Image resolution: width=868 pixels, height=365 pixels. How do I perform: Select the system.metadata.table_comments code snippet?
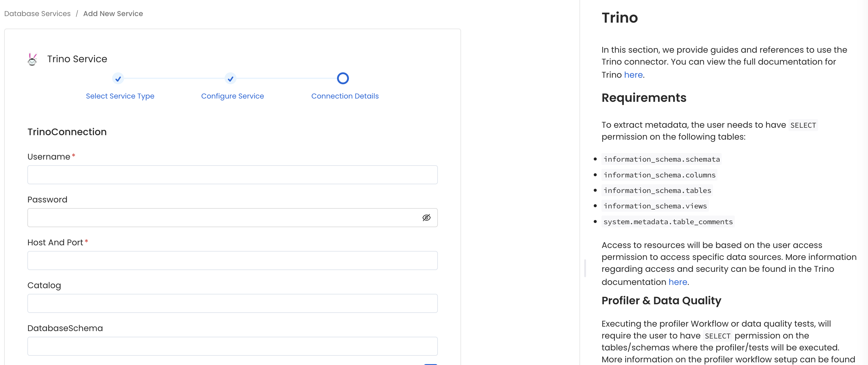(x=668, y=222)
